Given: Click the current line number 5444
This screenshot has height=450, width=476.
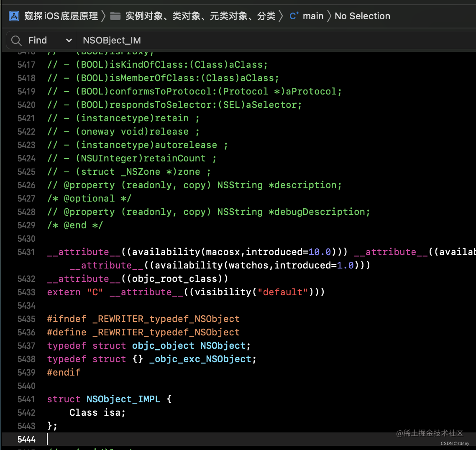Looking at the screenshot, I should pyautogui.click(x=26, y=440).
